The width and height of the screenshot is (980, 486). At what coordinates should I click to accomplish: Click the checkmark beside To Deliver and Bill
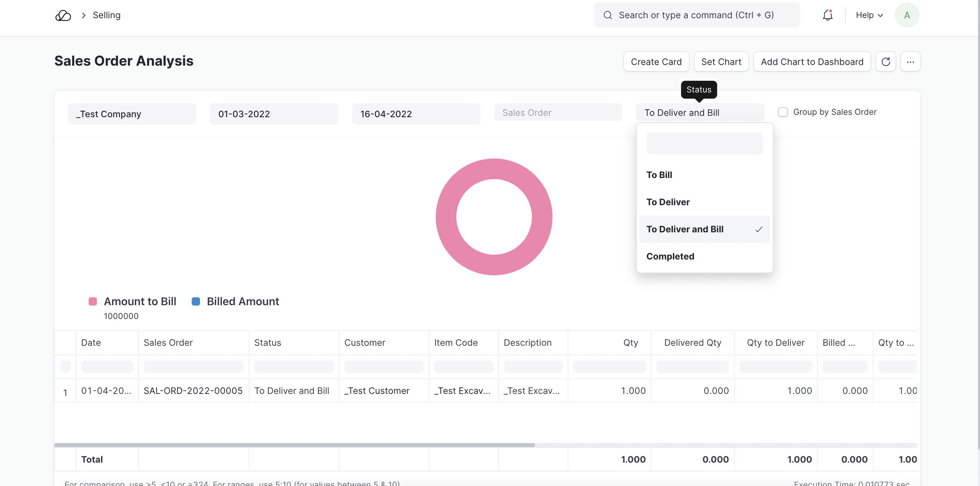pos(759,229)
